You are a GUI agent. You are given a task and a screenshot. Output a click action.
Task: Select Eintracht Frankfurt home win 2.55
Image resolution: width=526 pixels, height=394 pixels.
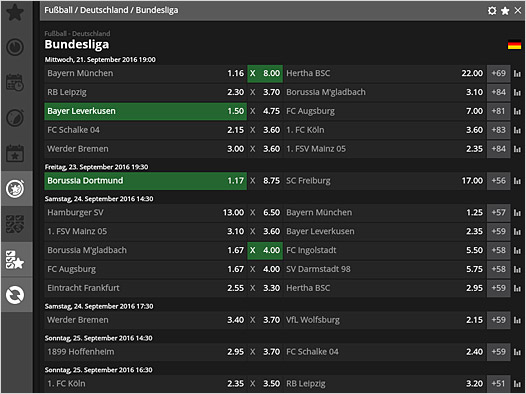click(146, 288)
